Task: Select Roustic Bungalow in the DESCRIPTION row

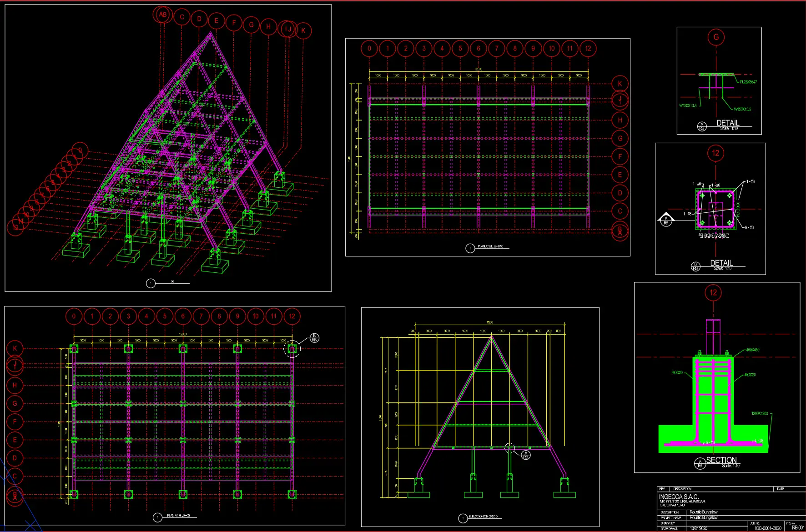Action: (x=704, y=512)
